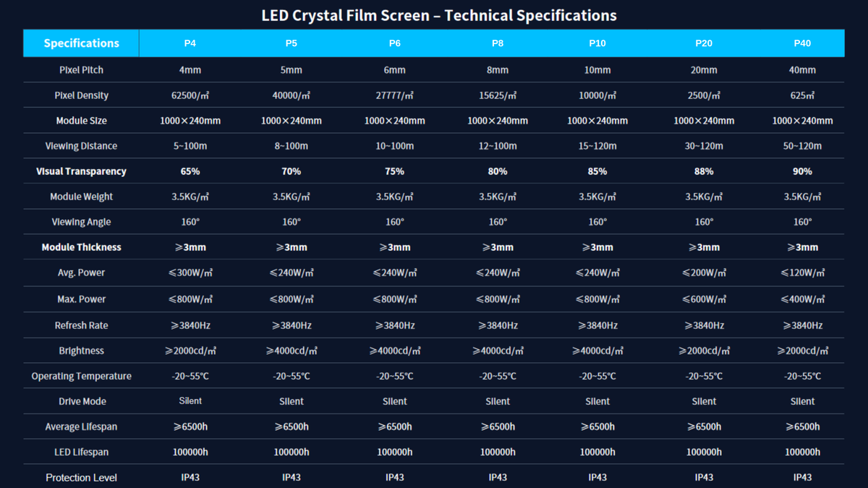Viewport: 868px width, 488px height.
Task: Click the "Visual Transparency" row label
Action: [x=81, y=171]
